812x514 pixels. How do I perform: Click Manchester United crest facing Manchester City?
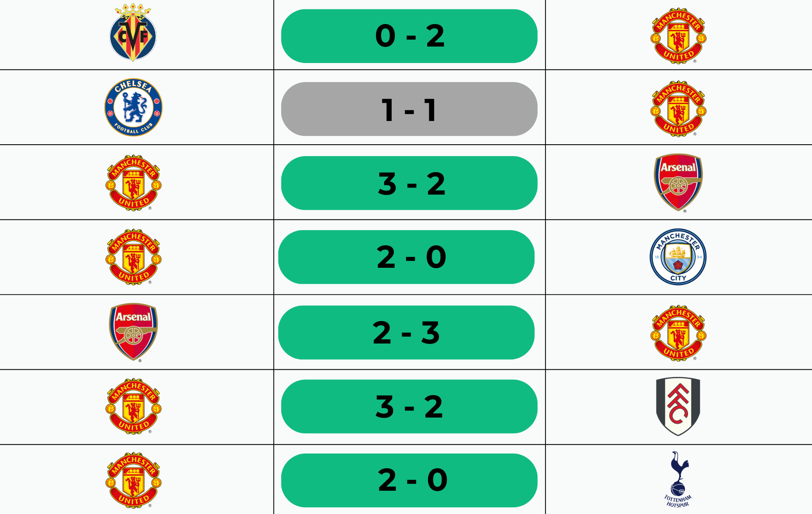click(133, 257)
